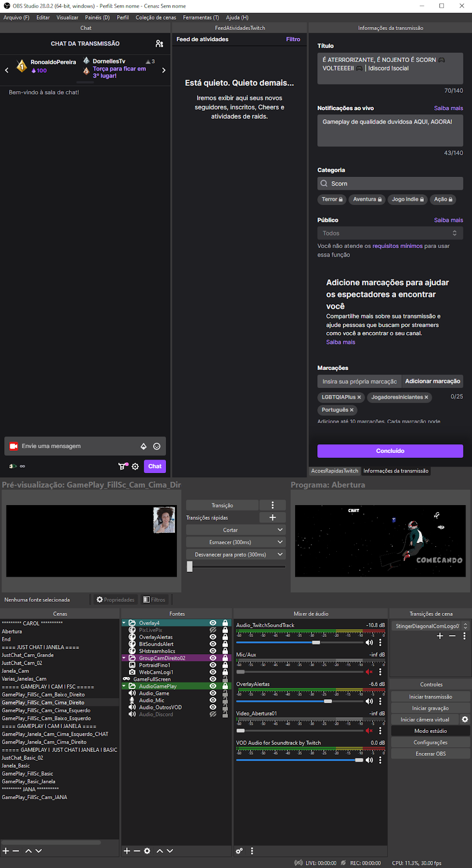Add a scene transition with plus
472x868 pixels.
pyautogui.click(x=440, y=636)
